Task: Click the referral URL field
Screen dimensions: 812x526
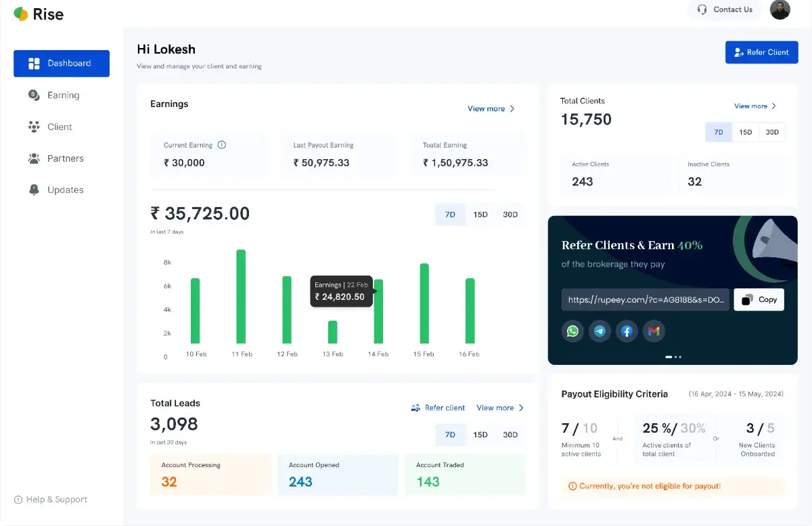Action: 646,300
